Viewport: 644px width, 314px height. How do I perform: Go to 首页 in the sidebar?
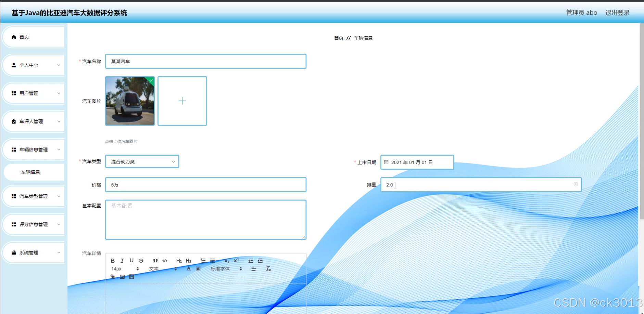[x=33, y=37]
